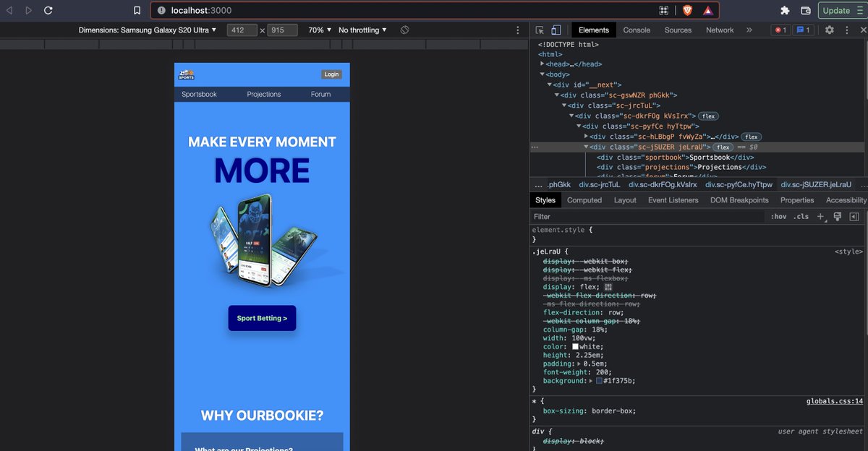
Task: Open the device Dimensions dropdown
Action: (148, 30)
